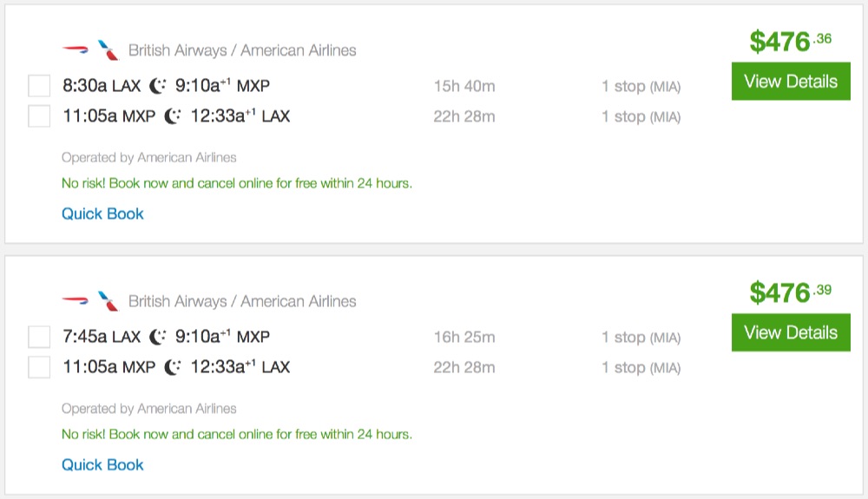The width and height of the screenshot is (868, 499).
Task: Click moon icon on return flight of $476.36 result
Action: pos(174,116)
